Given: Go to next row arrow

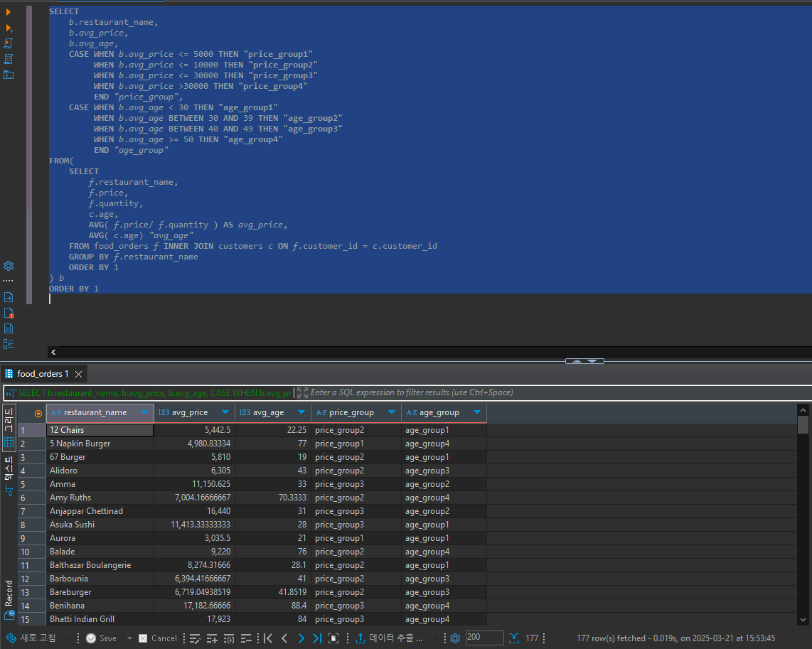Looking at the screenshot, I should 301,638.
